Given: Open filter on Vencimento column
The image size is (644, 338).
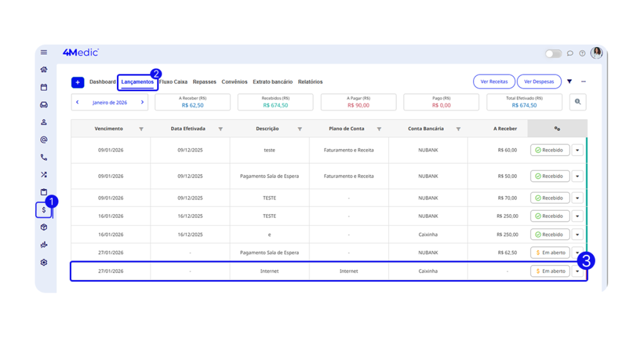Looking at the screenshot, I should pyautogui.click(x=141, y=129).
